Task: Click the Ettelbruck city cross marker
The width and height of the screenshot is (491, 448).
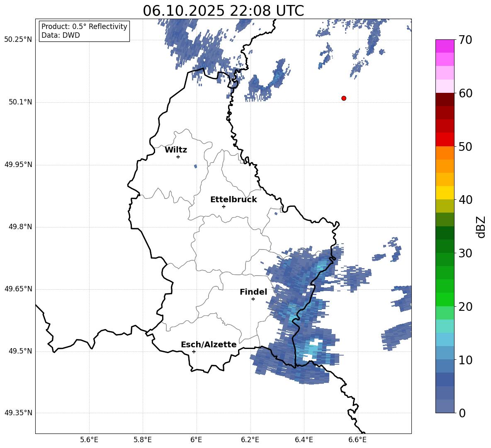Action: pyautogui.click(x=224, y=206)
